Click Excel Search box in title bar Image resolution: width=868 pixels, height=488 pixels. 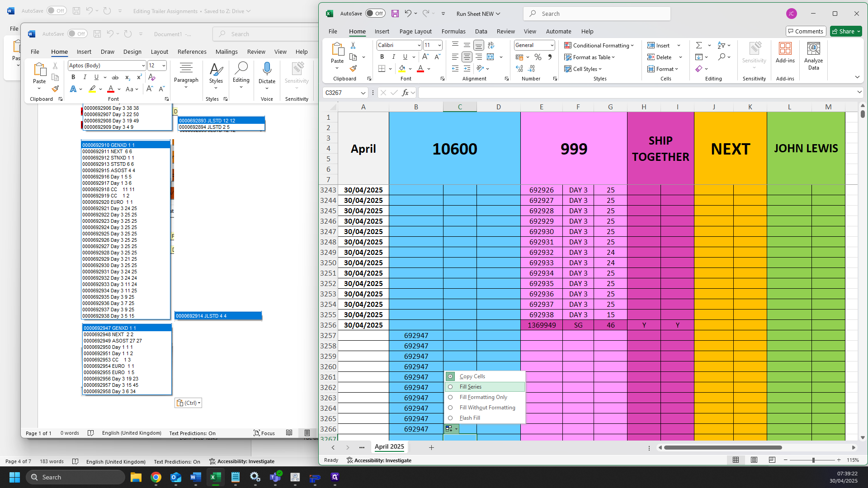pyautogui.click(x=597, y=14)
